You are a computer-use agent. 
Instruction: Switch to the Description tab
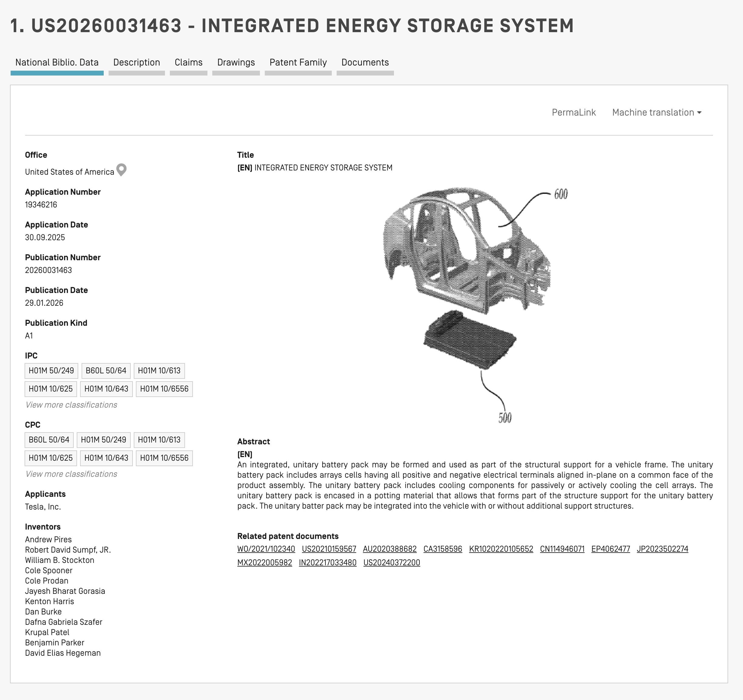(x=136, y=62)
